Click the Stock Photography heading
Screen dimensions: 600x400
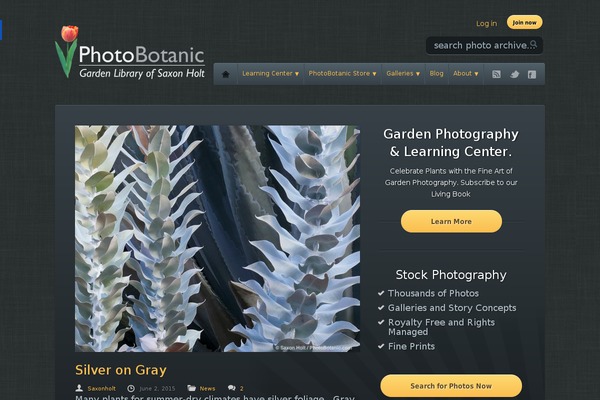(x=451, y=275)
